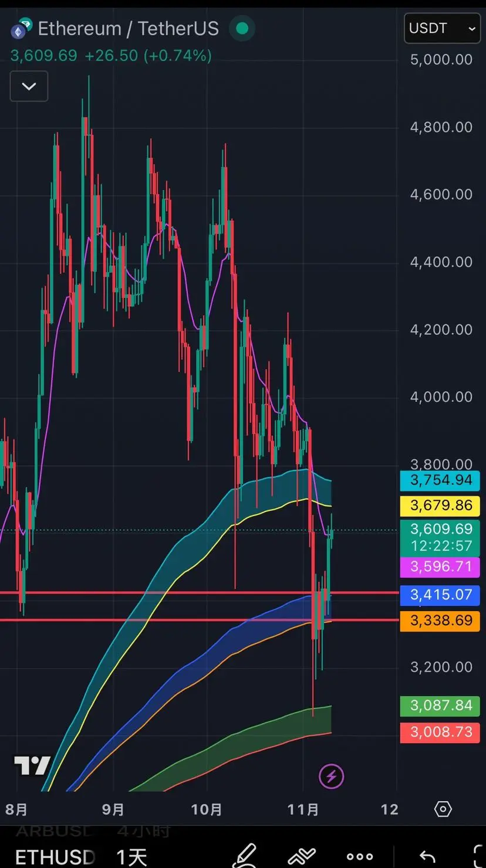The height and width of the screenshot is (868, 486).
Task: Tap the 12 date axis label
Action: pyautogui.click(x=389, y=810)
